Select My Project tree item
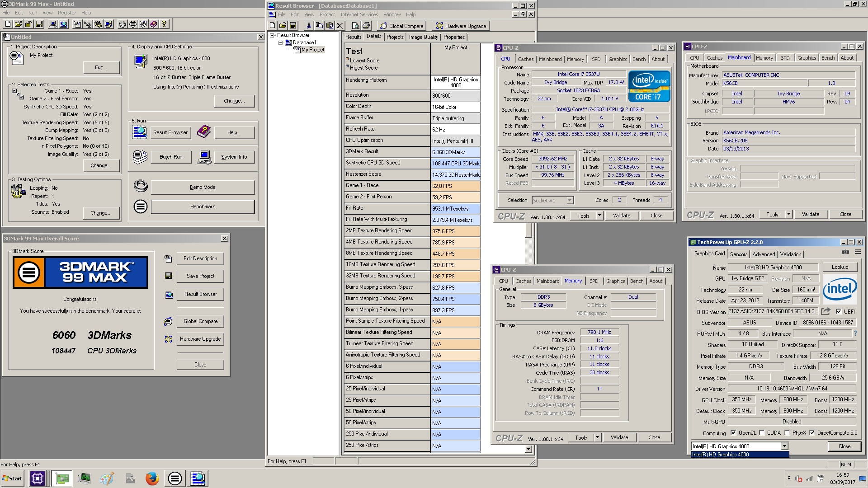 click(x=313, y=50)
